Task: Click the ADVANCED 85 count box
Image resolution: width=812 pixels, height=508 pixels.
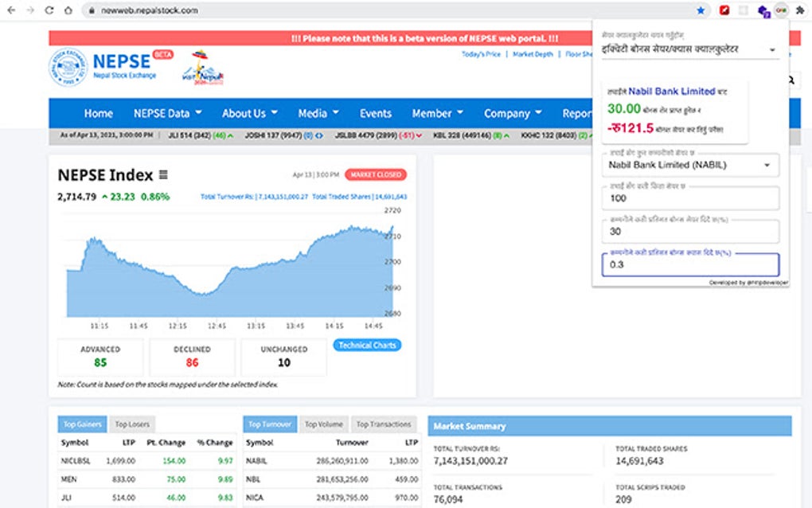Action: [x=100, y=357]
